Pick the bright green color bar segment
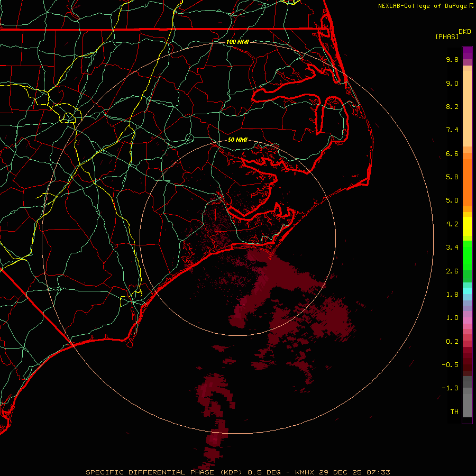The height and width of the screenshot is (476, 476). click(x=467, y=256)
